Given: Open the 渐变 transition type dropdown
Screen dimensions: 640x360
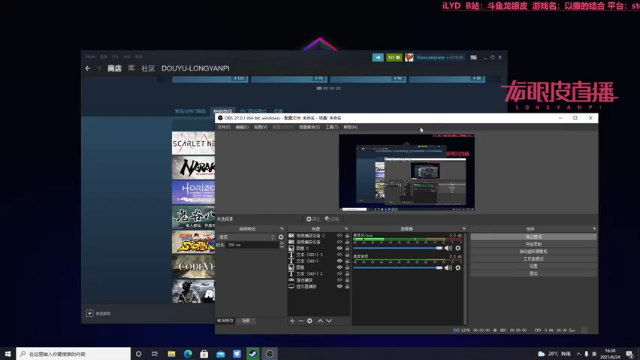Looking at the screenshot, I should pos(247,237).
